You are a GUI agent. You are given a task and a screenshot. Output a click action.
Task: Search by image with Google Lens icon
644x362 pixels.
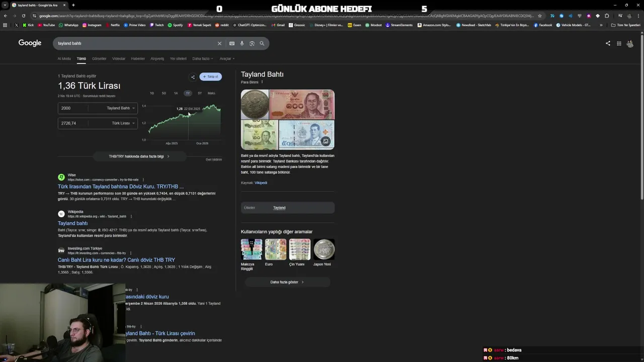252,43
